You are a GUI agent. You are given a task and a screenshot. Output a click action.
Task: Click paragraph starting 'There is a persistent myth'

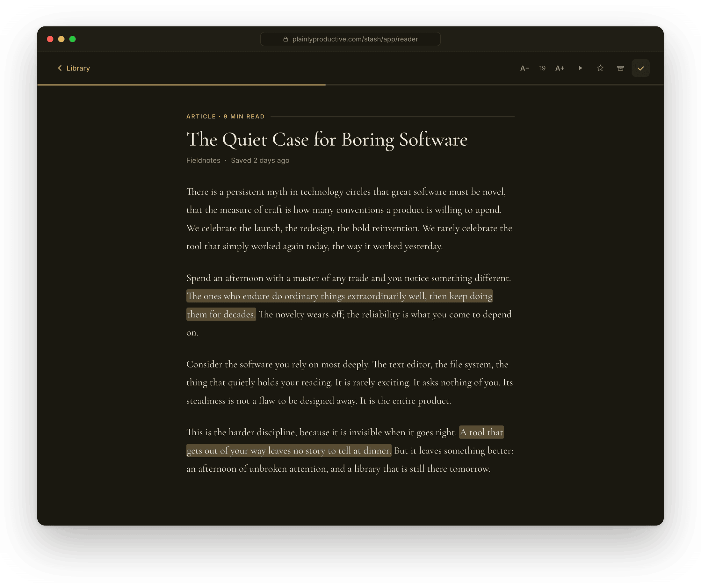[x=349, y=219]
